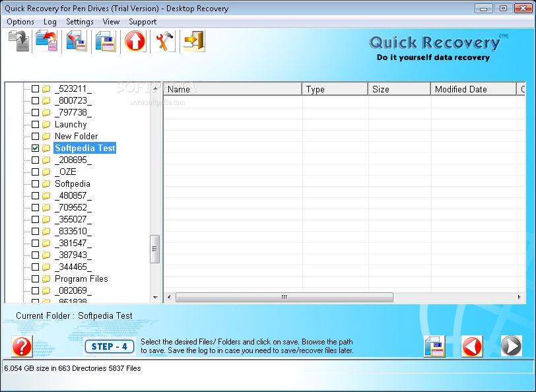This screenshot has height=392, width=536.
Task: Select the _709552_ tree folder
Action: click(x=73, y=207)
